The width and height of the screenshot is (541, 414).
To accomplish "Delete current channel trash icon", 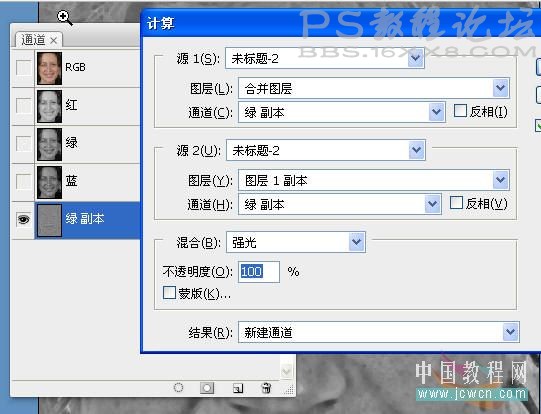I will coord(266,388).
